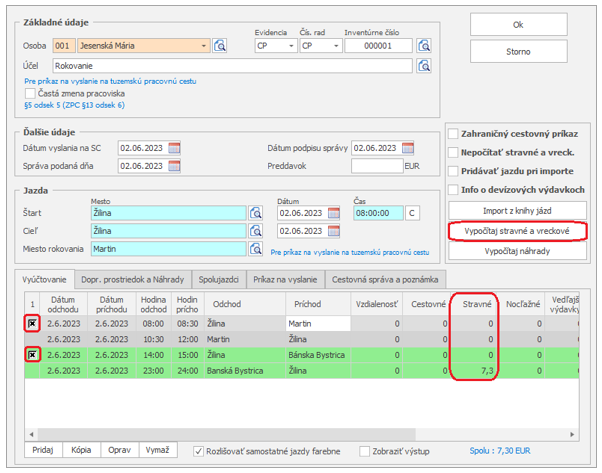Click search icon beside Inventúrne číslo
602x473 pixels.
425,45
